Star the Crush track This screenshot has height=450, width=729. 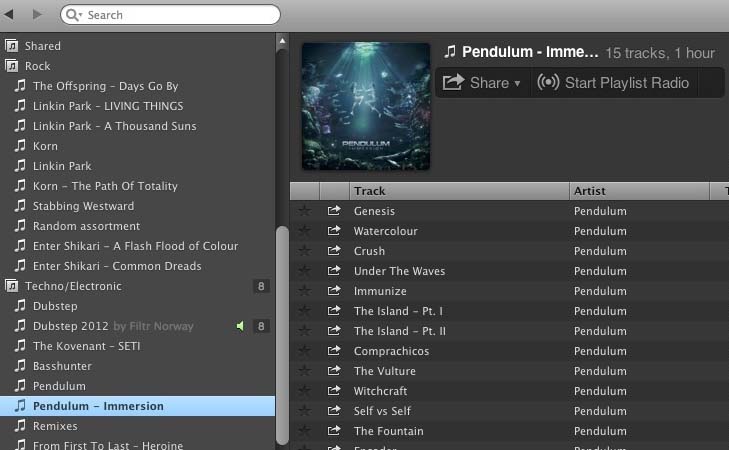tap(305, 251)
